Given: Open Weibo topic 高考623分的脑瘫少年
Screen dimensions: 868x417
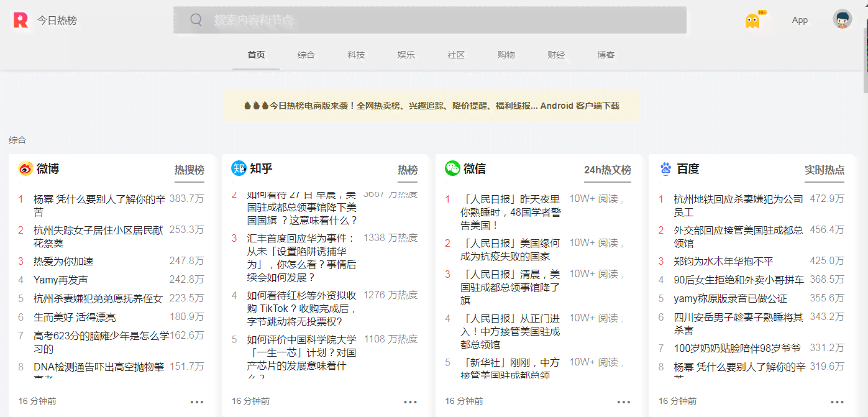Looking at the screenshot, I should 101,342.
